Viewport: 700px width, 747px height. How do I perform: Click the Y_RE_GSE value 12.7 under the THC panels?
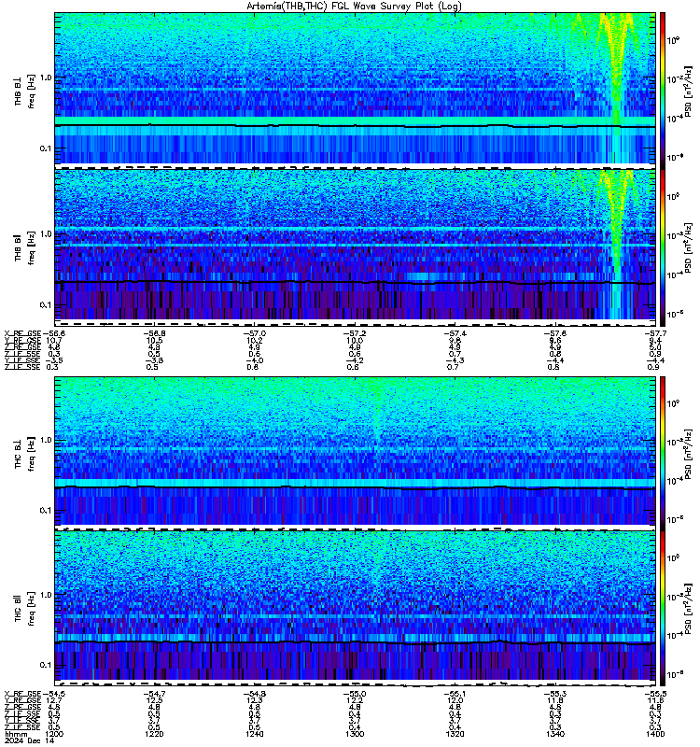click(x=54, y=701)
